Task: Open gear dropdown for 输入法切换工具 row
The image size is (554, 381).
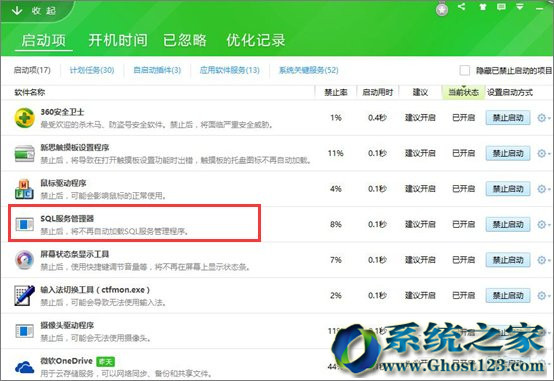Action: [x=543, y=295]
